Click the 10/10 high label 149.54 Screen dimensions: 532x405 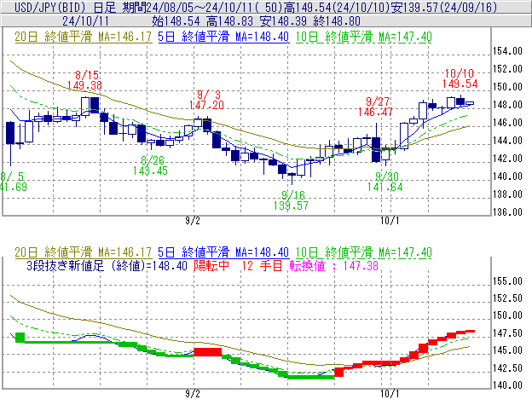460,84
